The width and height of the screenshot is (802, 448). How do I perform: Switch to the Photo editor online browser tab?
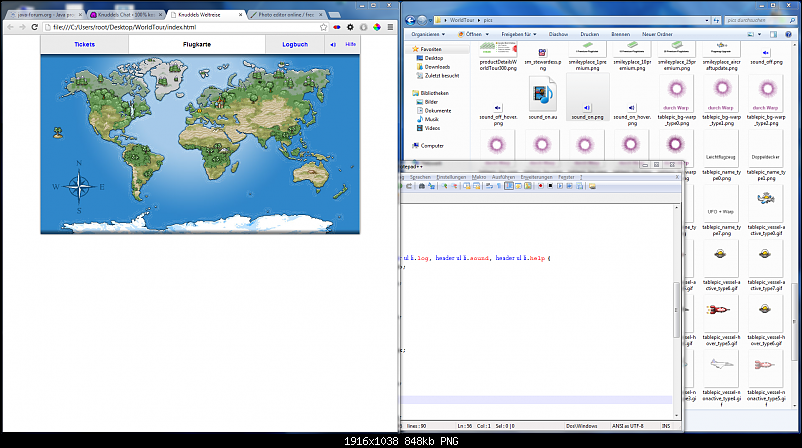286,15
